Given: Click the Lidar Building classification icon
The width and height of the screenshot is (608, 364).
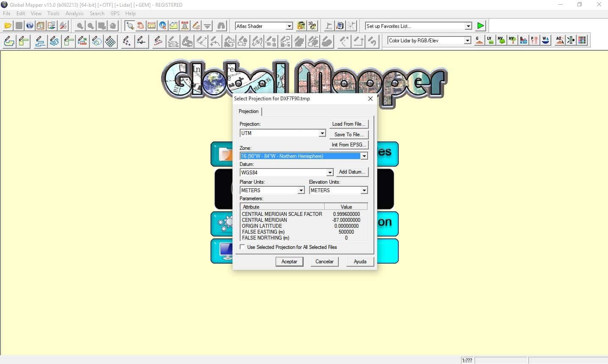Looking at the screenshot, I should point(523,40).
